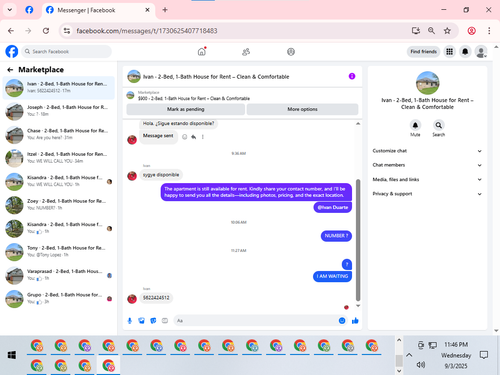This screenshot has height=375, width=500.
Task: React to 'Message sent' with emoji icon
Action: 185,137
